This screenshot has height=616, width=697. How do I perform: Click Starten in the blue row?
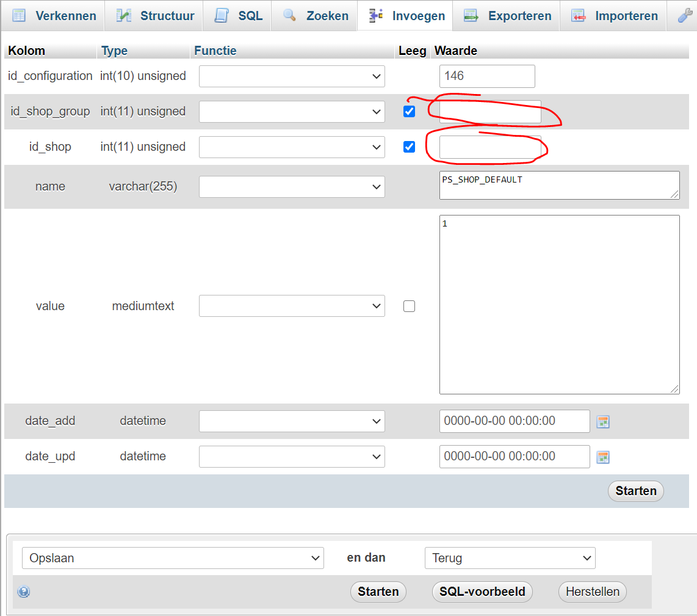(635, 491)
